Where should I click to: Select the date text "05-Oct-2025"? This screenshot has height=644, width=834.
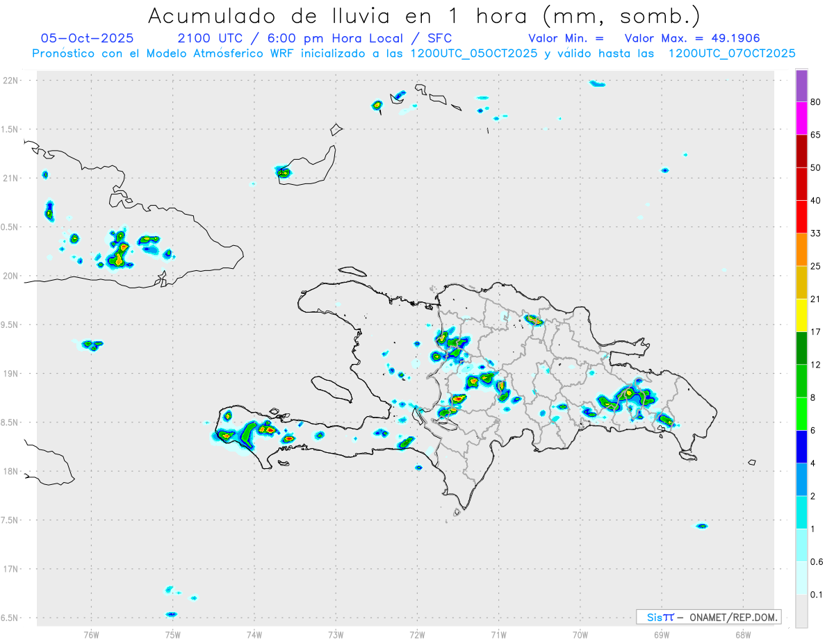[88, 38]
